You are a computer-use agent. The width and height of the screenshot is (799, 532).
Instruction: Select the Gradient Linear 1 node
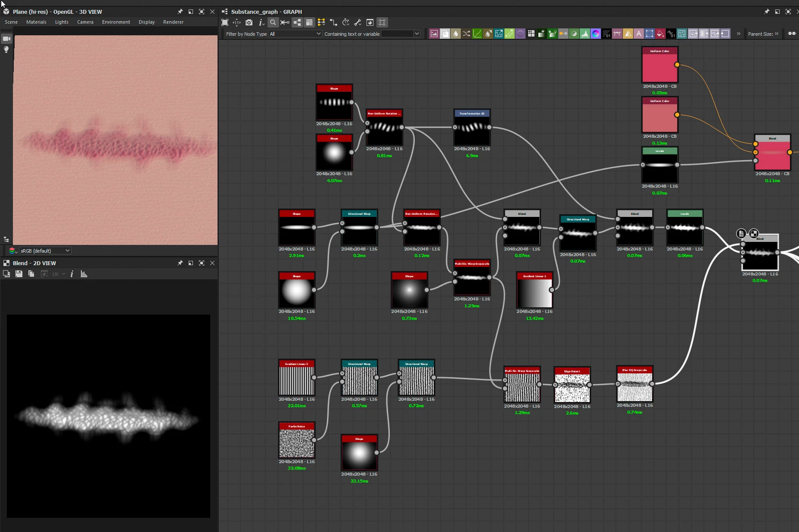click(535, 290)
